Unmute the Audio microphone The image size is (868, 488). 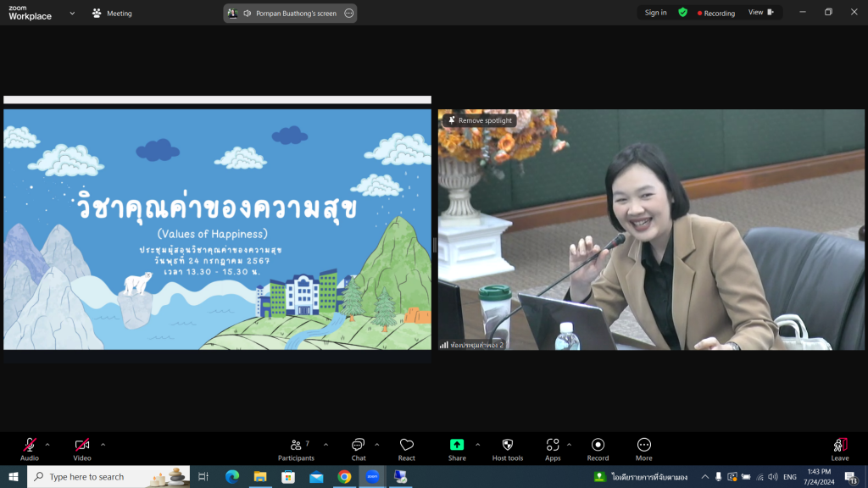pyautogui.click(x=30, y=446)
